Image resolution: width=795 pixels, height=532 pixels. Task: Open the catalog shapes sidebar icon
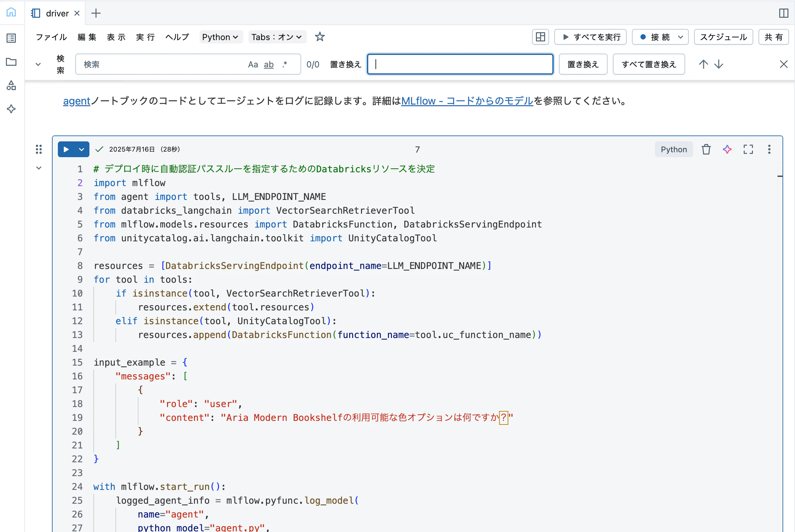pyautogui.click(x=11, y=85)
